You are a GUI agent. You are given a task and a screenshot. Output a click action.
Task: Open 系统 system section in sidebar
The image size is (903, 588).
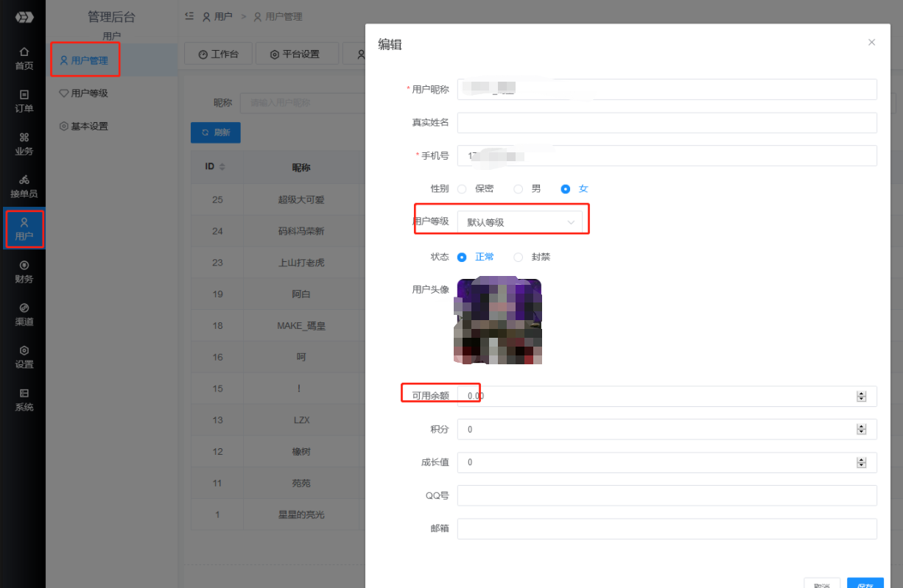point(24,400)
